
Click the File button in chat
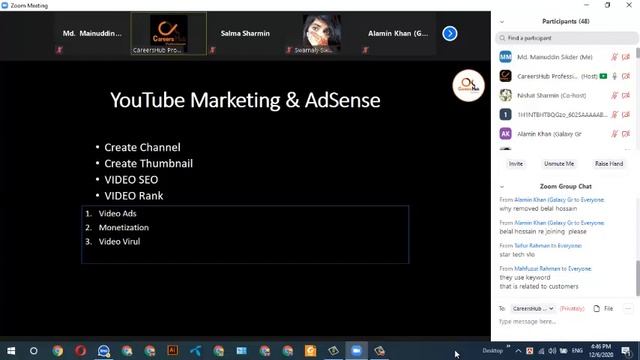pos(603,309)
